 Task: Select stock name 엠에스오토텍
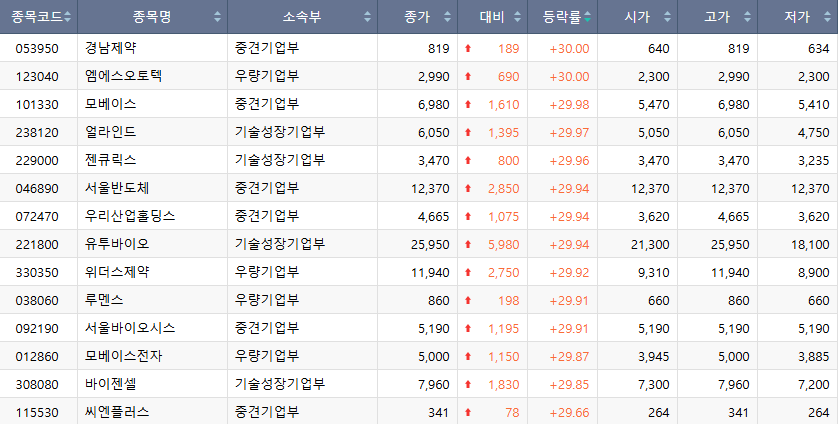click(x=123, y=76)
